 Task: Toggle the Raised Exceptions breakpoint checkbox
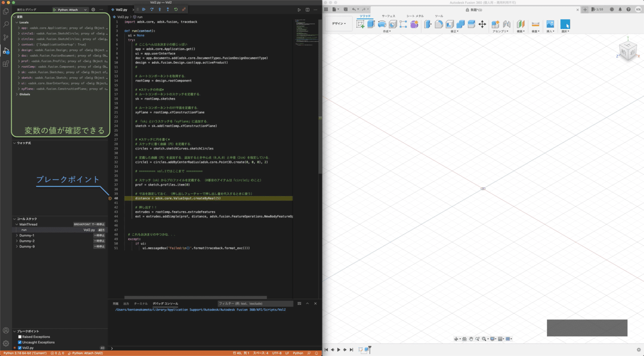click(20, 337)
